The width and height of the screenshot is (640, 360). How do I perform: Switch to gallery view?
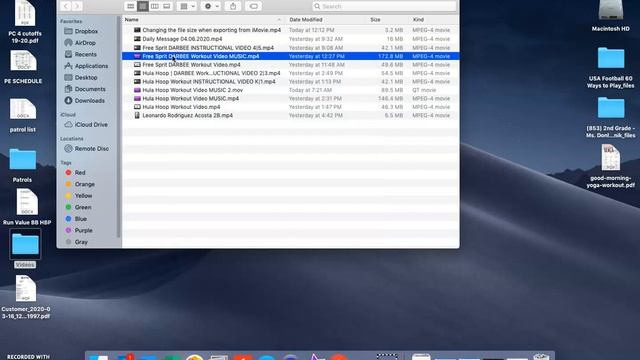[x=167, y=6]
